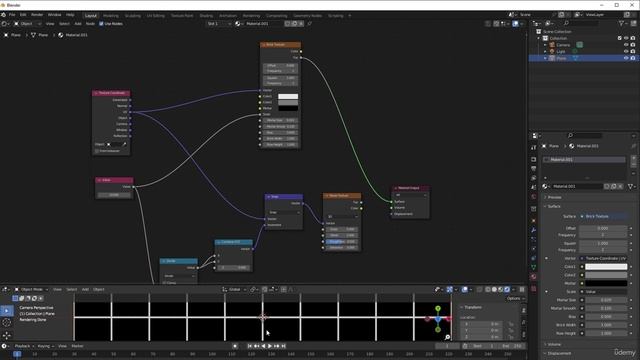Switch to the Shading workspace tab
The width and height of the screenshot is (640, 360).
click(x=206, y=16)
